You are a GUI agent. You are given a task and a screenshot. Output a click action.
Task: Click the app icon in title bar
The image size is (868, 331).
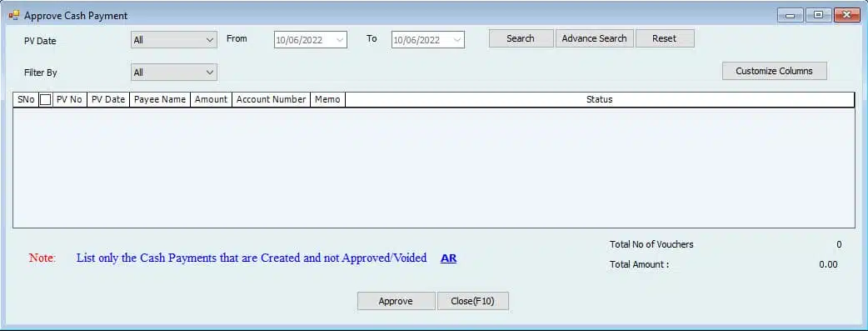click(14, 16)
